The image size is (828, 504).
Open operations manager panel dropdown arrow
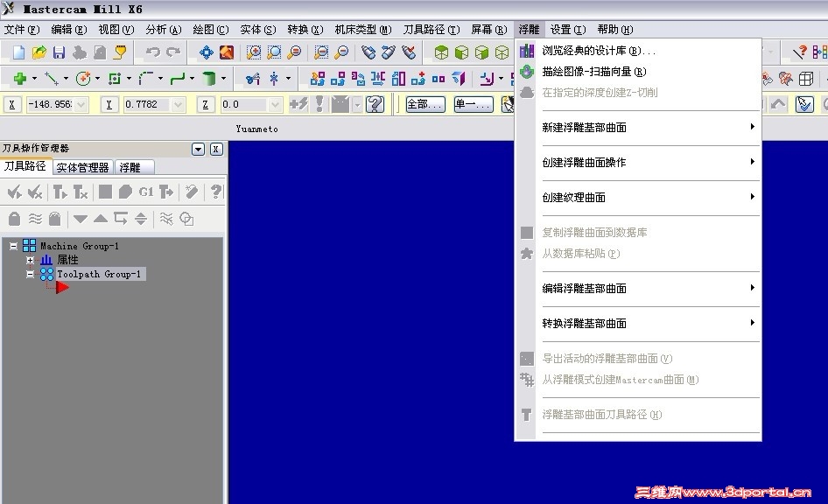(198, 150)
